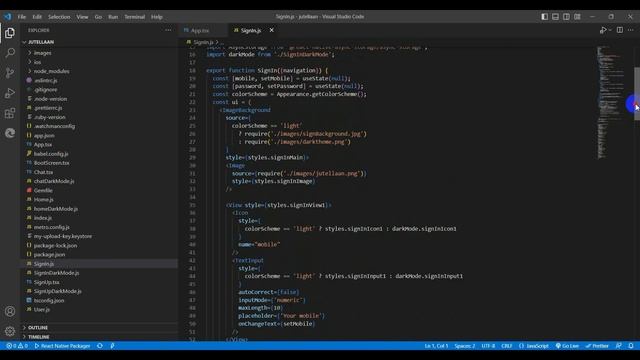Expand the node_modules folder
This screenshot has width=640, height=360.
[x=51, y=71]
